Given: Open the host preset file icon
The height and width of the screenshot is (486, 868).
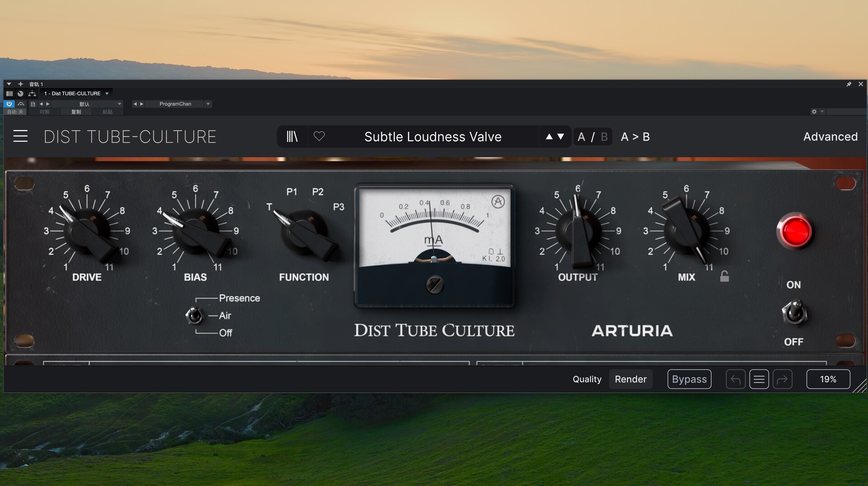Looking at the screenshot, I should coord(33,104).
